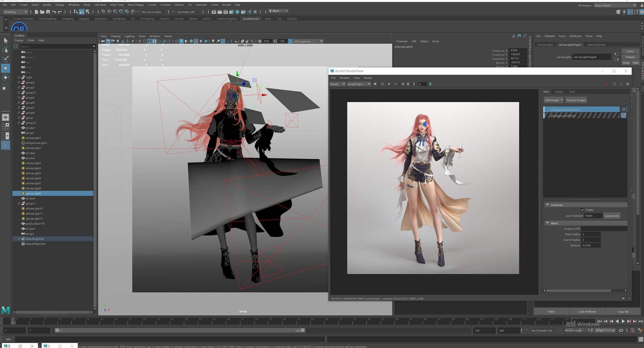
Task: Toggle crop region icon in RenderView
Action: click(x=403, y=84)
